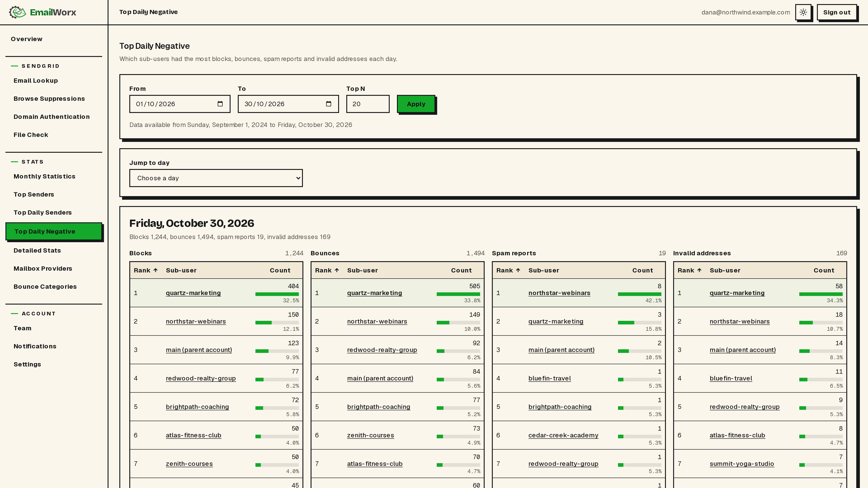Viewport: 868px width, 488px height.
Task: Open zenith-courses link in Blocks table
Action: (x=189, y=464)
